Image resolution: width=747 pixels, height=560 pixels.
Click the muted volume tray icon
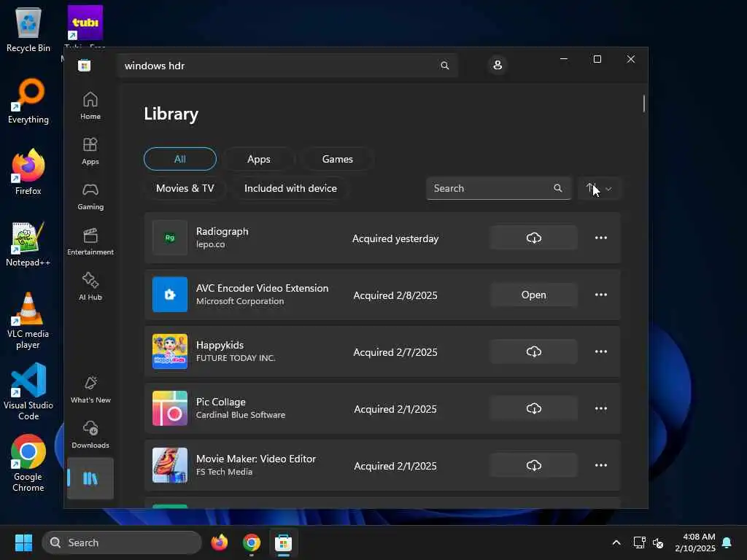658,542
